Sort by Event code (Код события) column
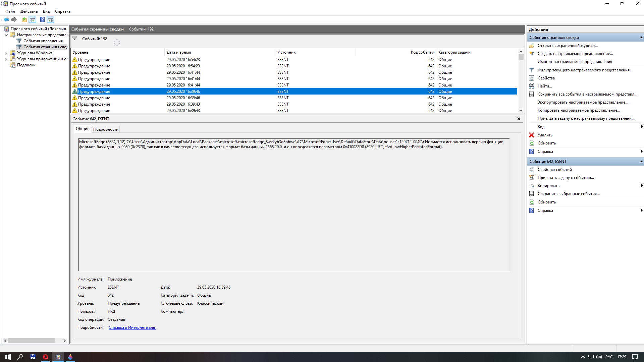Viewport: 644px width, 362px height. pos(396,52)
